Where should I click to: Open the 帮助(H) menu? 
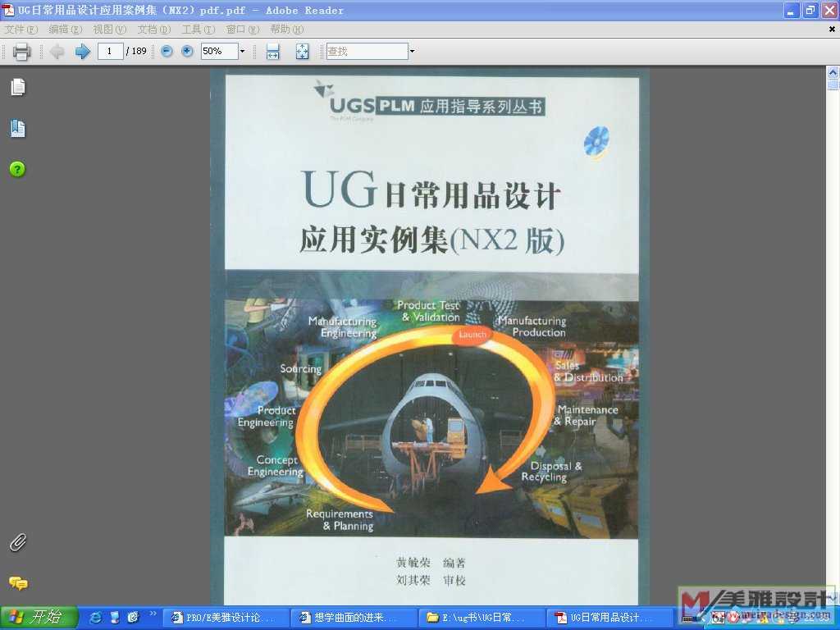click(286, 30)
